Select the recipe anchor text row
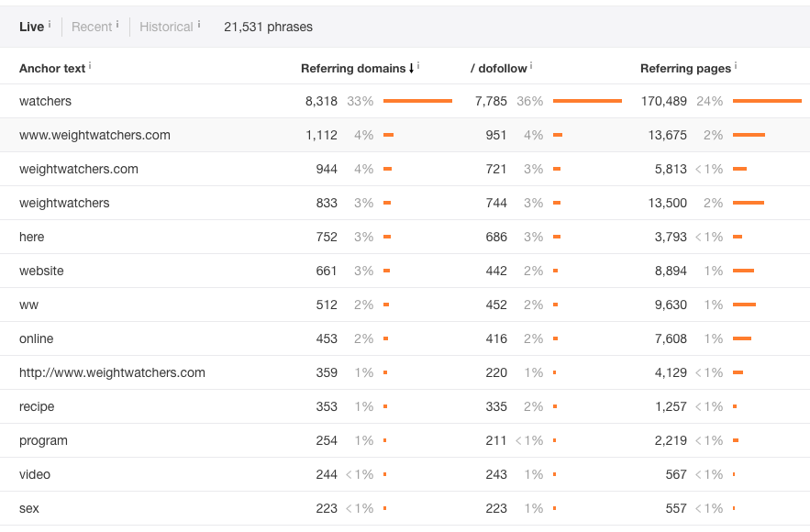The width and height of the screenshot is (810, 532). pos(37,406)
